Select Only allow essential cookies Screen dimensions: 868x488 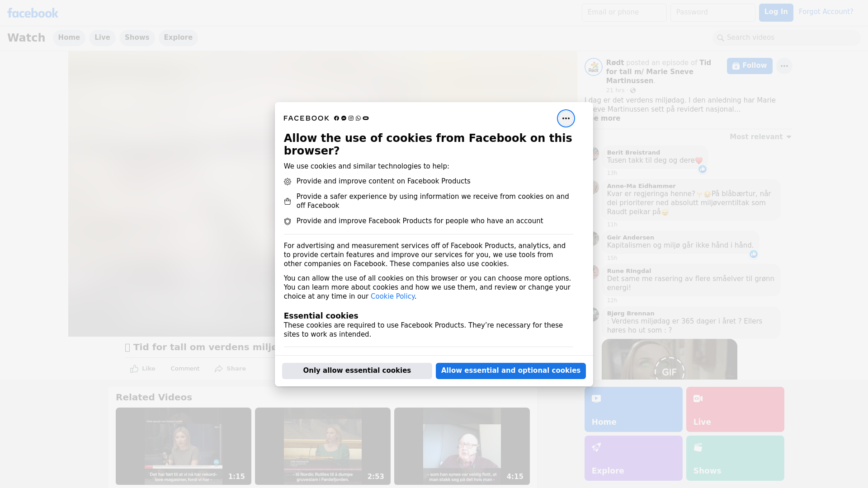(x=357, y=371)
